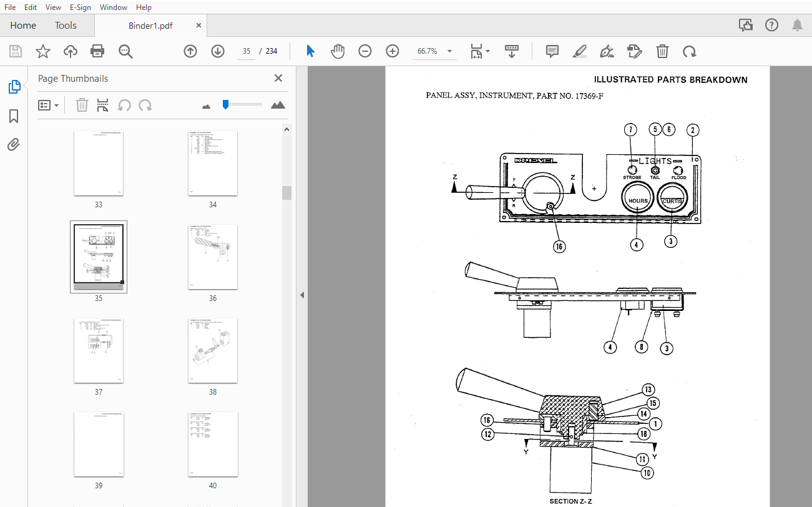Open the Bookmarks sidebar icon
This screenshot has height=507, width=812.
coord(14,116)
